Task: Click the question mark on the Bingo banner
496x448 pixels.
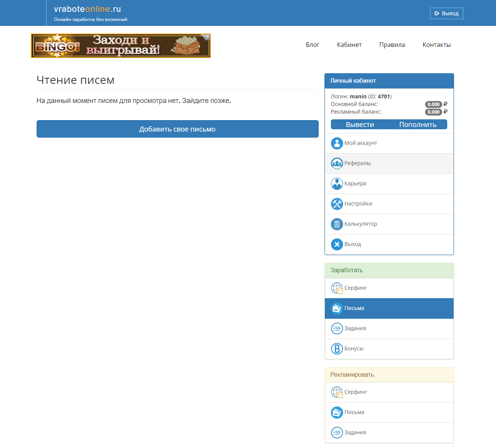Action: point(207,37)
